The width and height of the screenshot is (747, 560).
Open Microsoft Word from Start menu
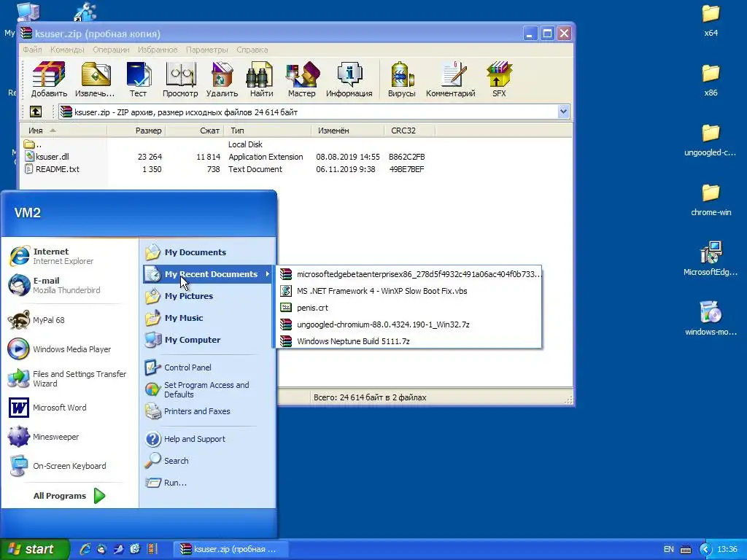tap(69, 408)
